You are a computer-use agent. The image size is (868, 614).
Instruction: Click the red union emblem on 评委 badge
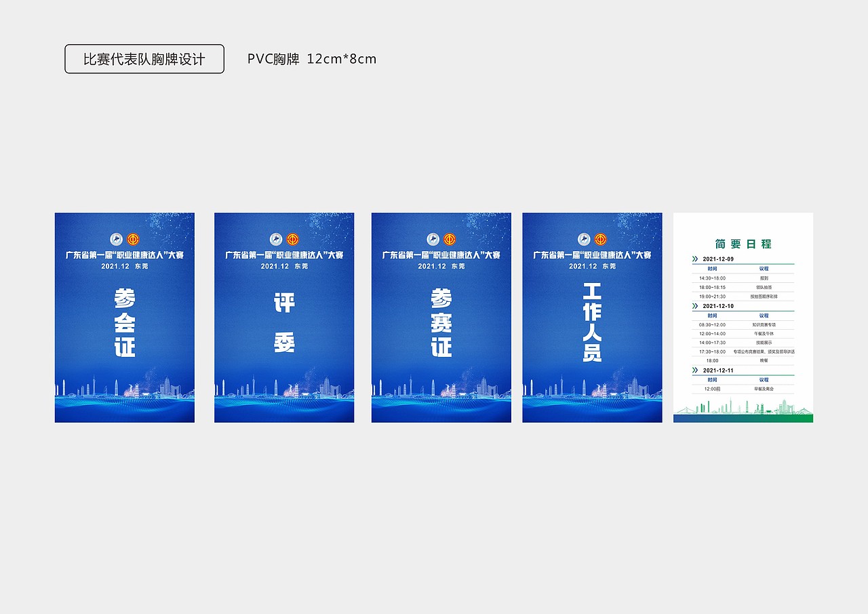click(x=294, y=239)
